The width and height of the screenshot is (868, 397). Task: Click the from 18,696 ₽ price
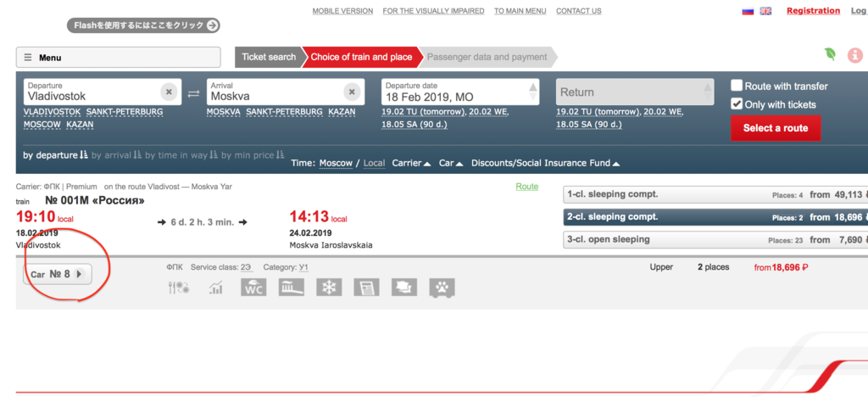point(781,267)
